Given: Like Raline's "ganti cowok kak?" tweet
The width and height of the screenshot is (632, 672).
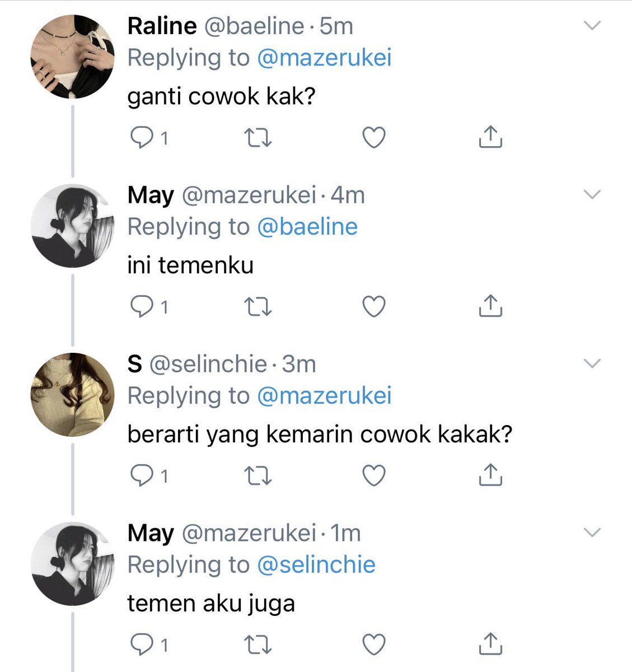Looking at the screenshot, I should [374, 138].
